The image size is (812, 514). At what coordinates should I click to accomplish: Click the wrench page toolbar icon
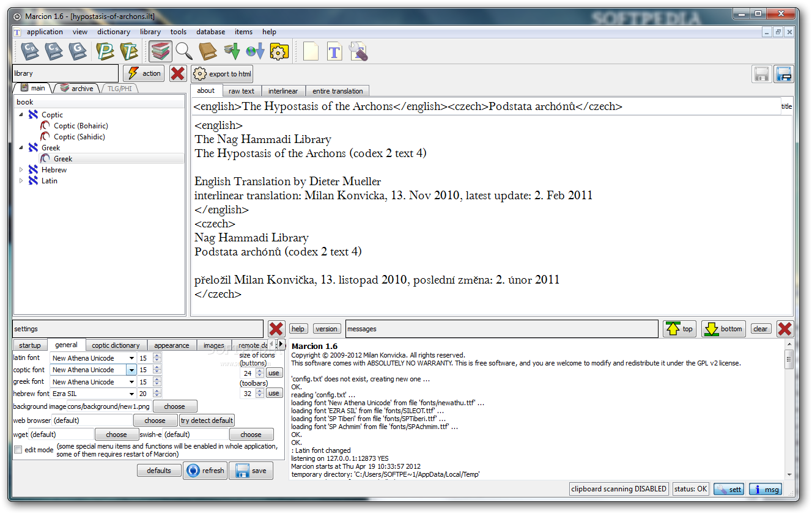pyautogui.click(x=358, y=51)
